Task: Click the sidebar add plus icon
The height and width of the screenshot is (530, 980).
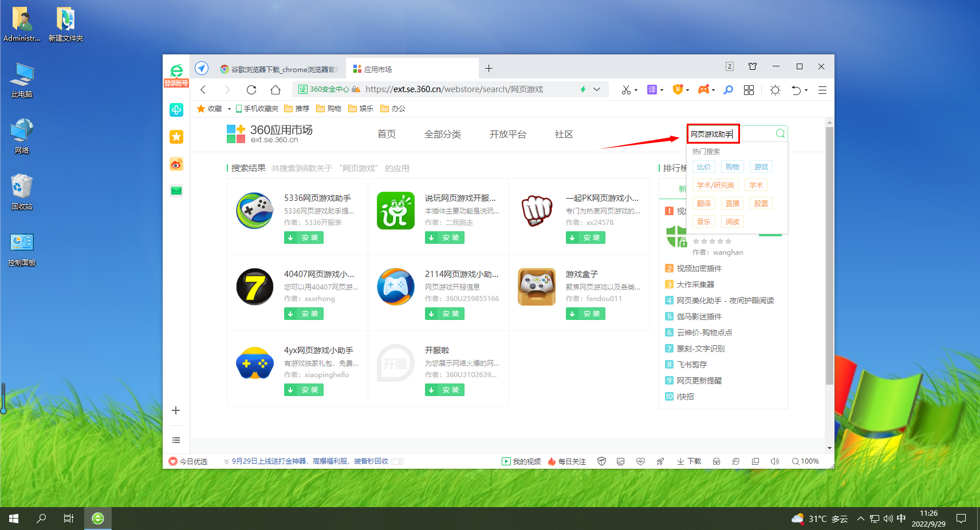Action: [x=176, y=410]
